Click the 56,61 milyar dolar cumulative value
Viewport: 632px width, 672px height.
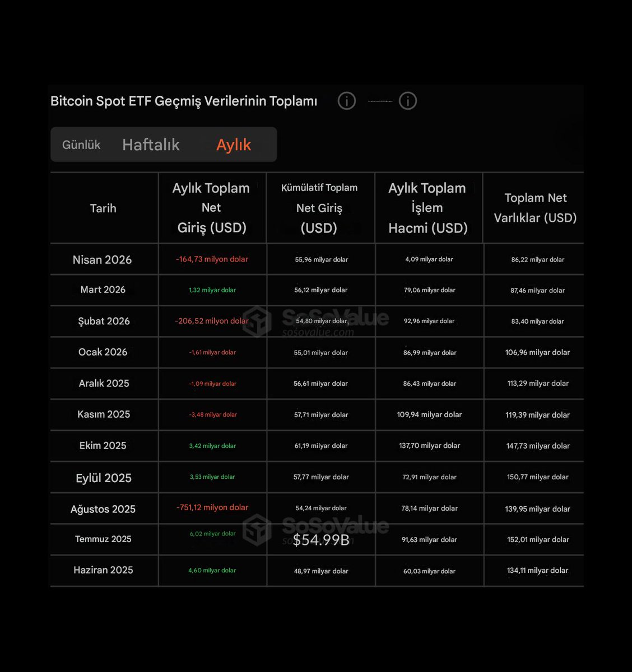[x=320, y=384]
